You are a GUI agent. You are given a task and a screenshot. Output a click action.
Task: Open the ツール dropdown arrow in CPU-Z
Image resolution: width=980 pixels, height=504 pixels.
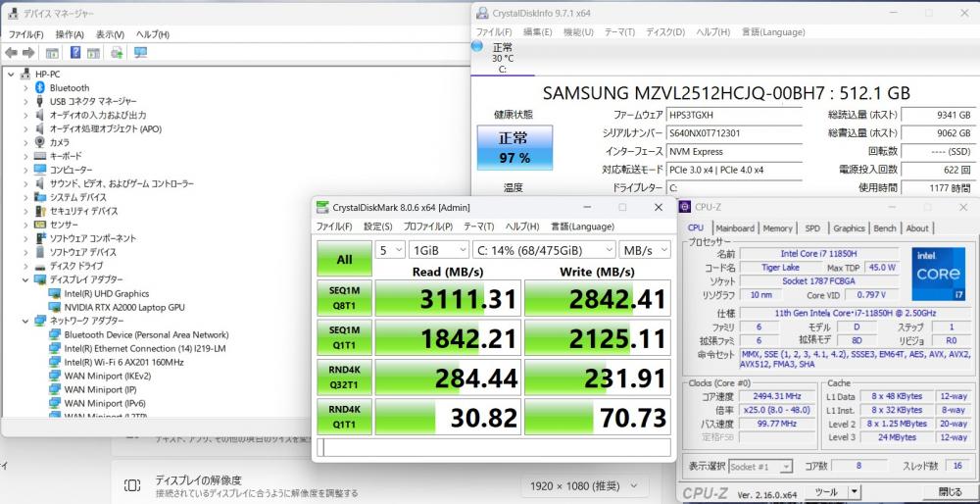tap(854, 492)
